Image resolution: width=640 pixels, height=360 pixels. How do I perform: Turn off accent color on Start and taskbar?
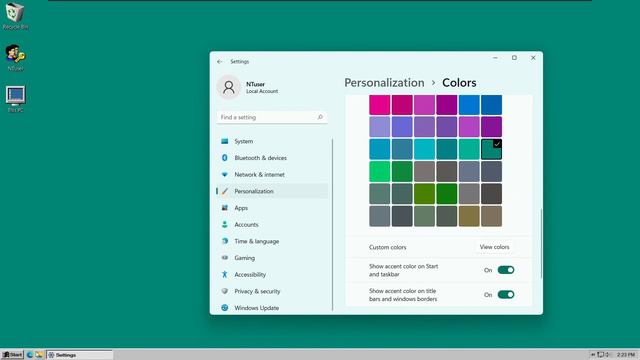[x=506, y=270]
